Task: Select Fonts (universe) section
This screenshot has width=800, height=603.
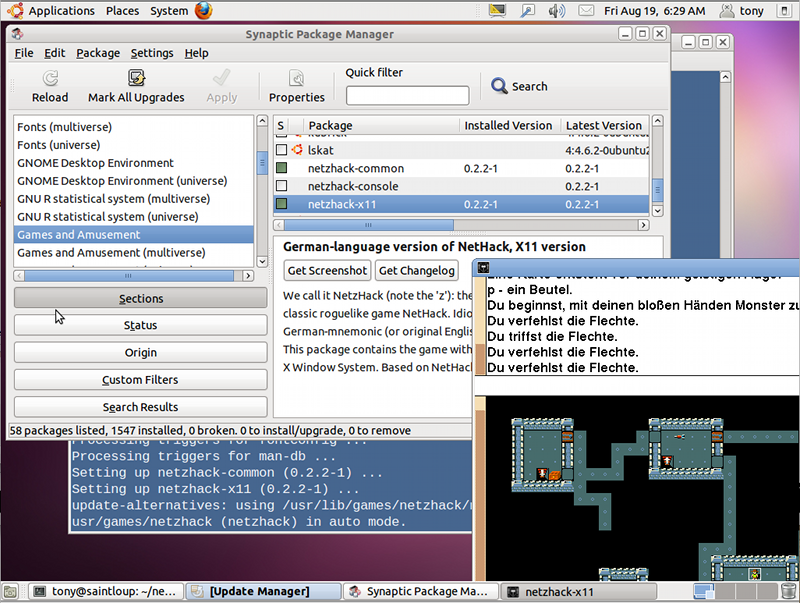Action: coord(133,145)
